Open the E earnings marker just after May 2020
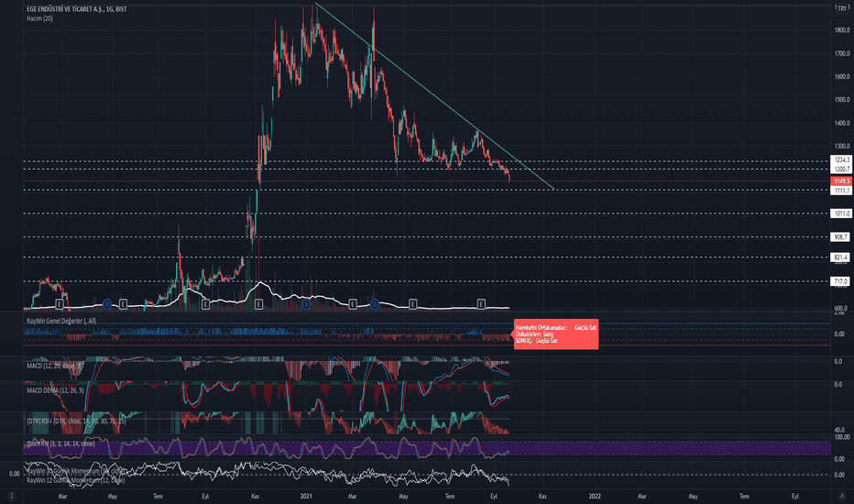Viewport: 854px width, 504px height. (123, 304)
